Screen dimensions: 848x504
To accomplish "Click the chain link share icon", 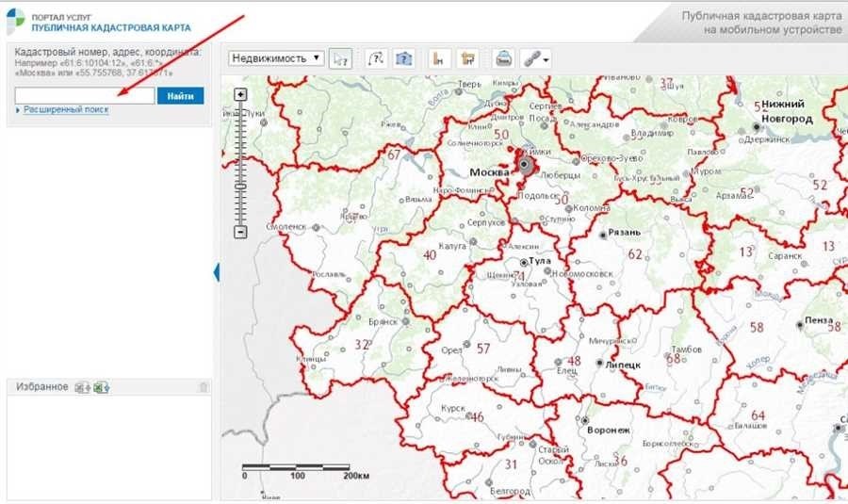I will (x=532, y=58).
